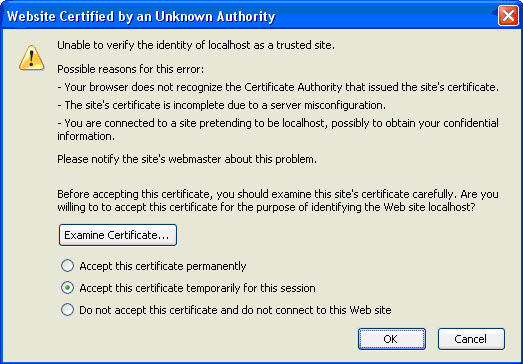Screen dimensions: 523x364
Task: Dismiss the dialog with Cancel
Action: (471, 339)
